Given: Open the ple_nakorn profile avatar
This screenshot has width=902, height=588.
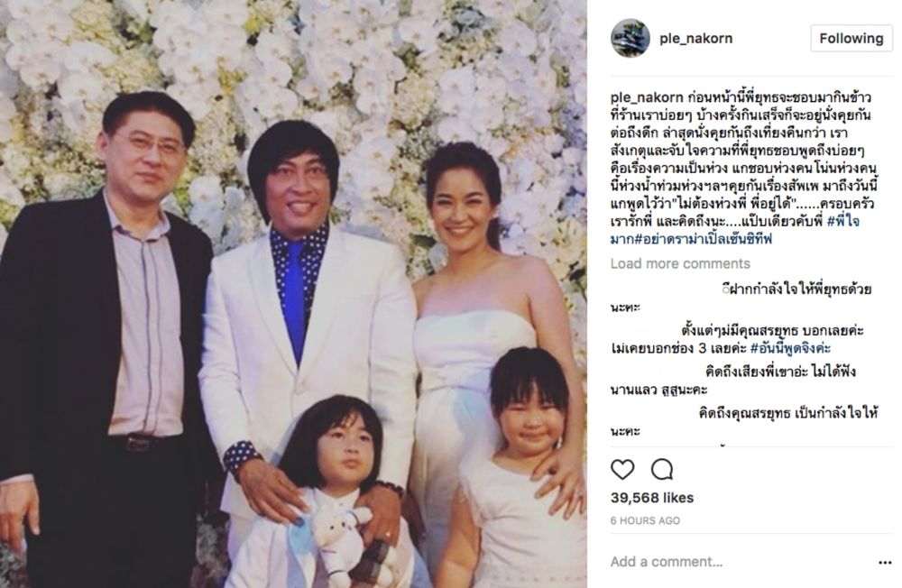Looking at the screenshot, I should coord(630,39).
